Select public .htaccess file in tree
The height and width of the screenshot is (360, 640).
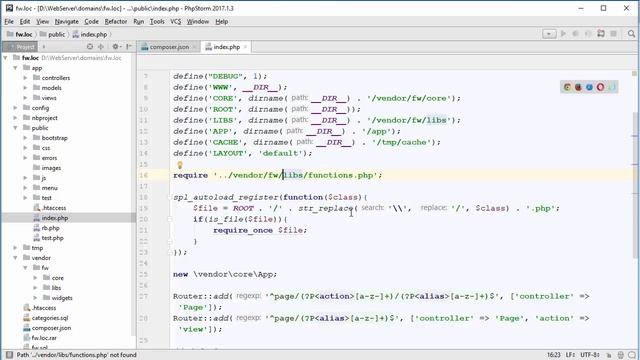coord(54,208)
